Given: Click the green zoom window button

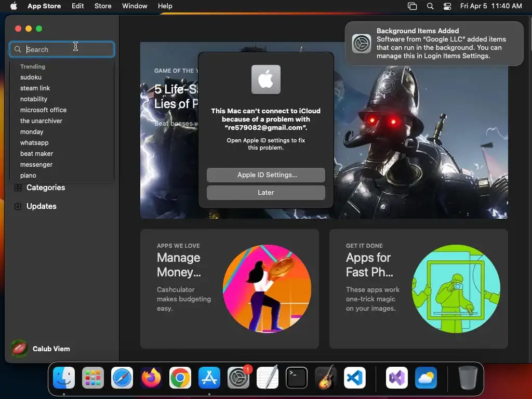Looking at the screenshot, I should pyautogui.click(x=39, y=29).
